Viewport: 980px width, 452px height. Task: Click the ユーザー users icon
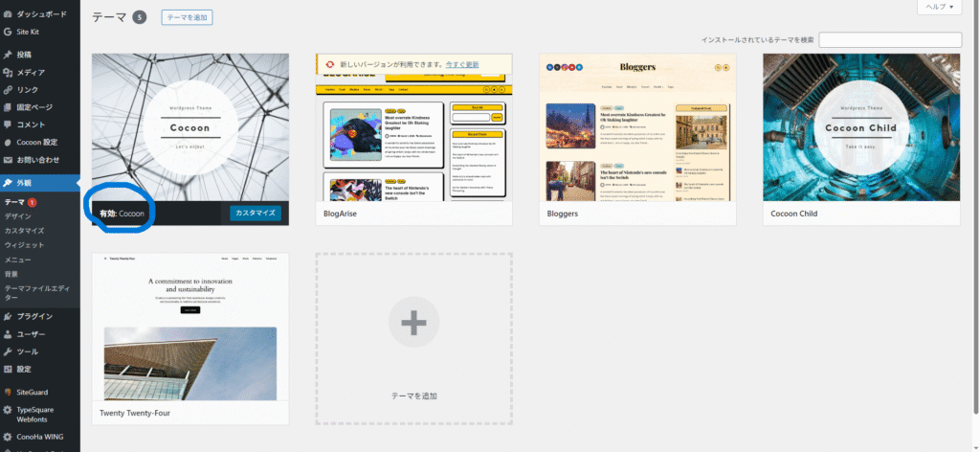8,334
